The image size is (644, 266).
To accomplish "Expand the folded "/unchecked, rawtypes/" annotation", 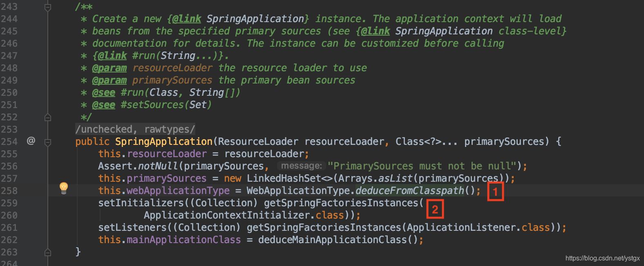I will click(135, 129).
